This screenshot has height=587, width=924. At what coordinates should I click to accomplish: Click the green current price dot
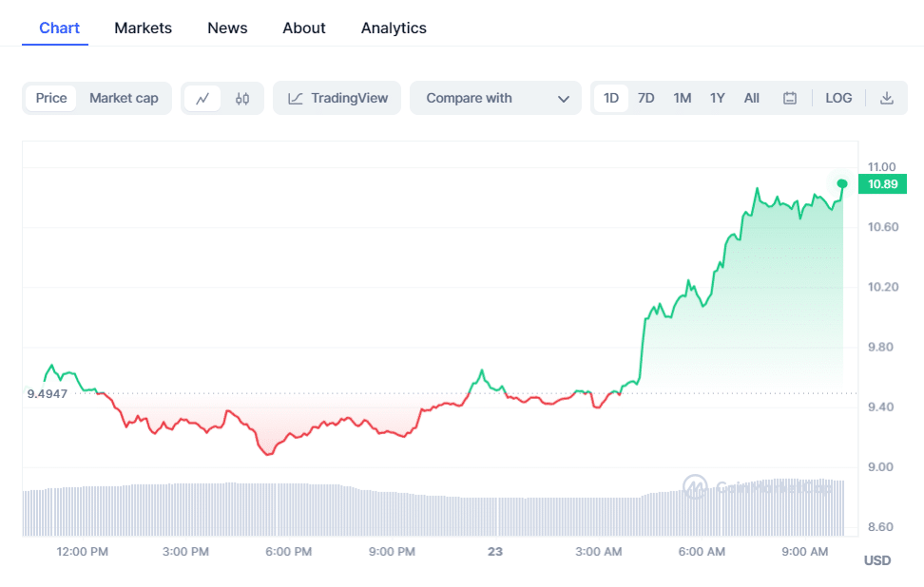(842, 183)
